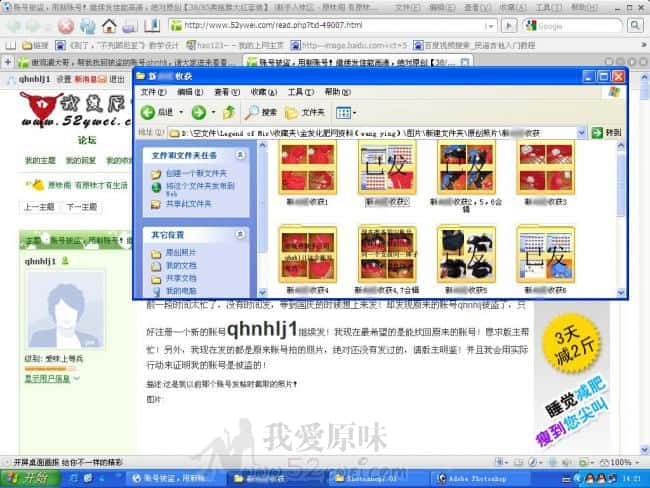Open Explorer File (文件) menu
The width and height of the screenshot is (650, 488).
[153, 92]
